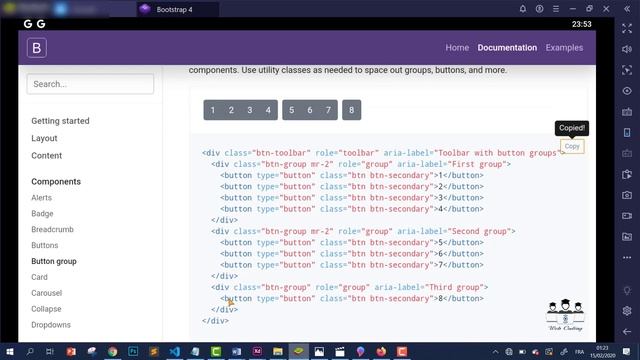Image resolution: width=640 pixels, height=360 pixels.
Task: Open Getting started in sidebar
Action: [60, 121]
